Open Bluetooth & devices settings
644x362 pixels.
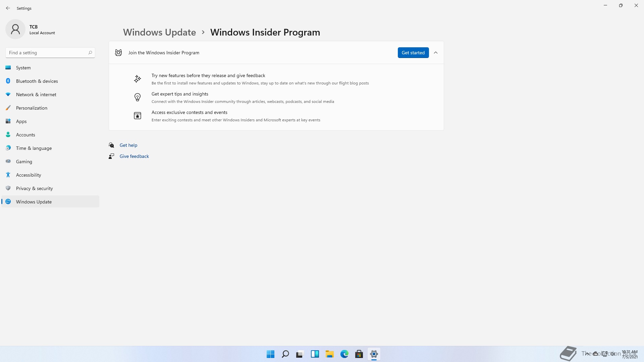point(50,81)
